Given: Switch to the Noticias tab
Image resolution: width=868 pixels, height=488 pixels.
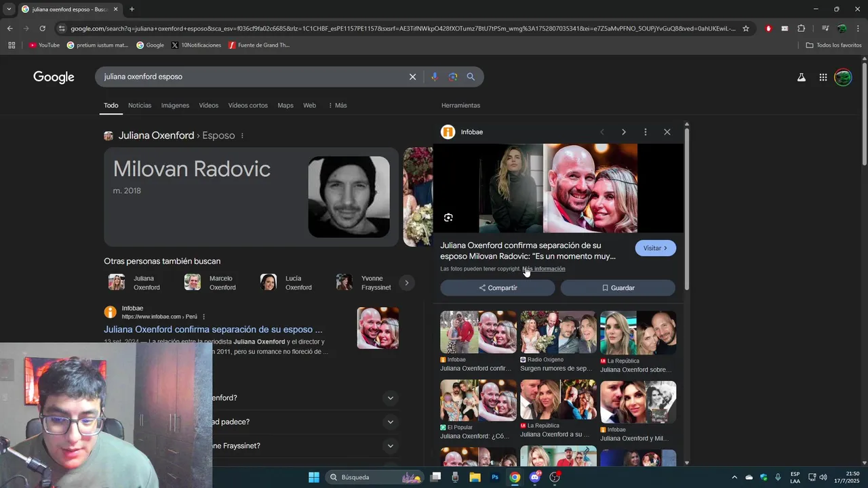Looking at the screenshot, I should (140, 106).
